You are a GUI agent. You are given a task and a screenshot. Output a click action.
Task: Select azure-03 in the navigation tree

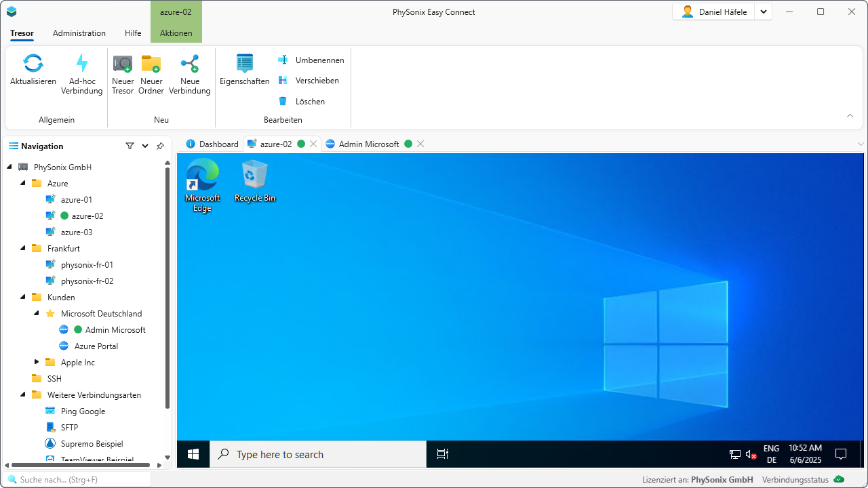pyautogui.click(x=77, y=232)
